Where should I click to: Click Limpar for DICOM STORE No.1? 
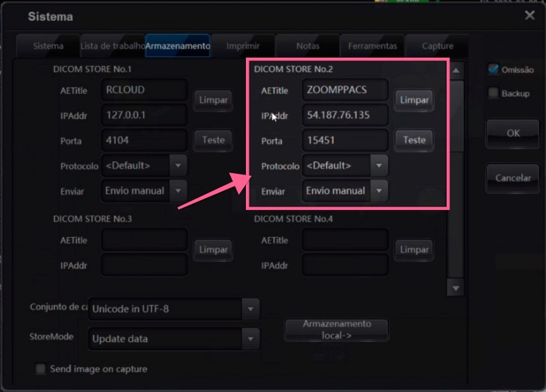click(x=213, y=100)
